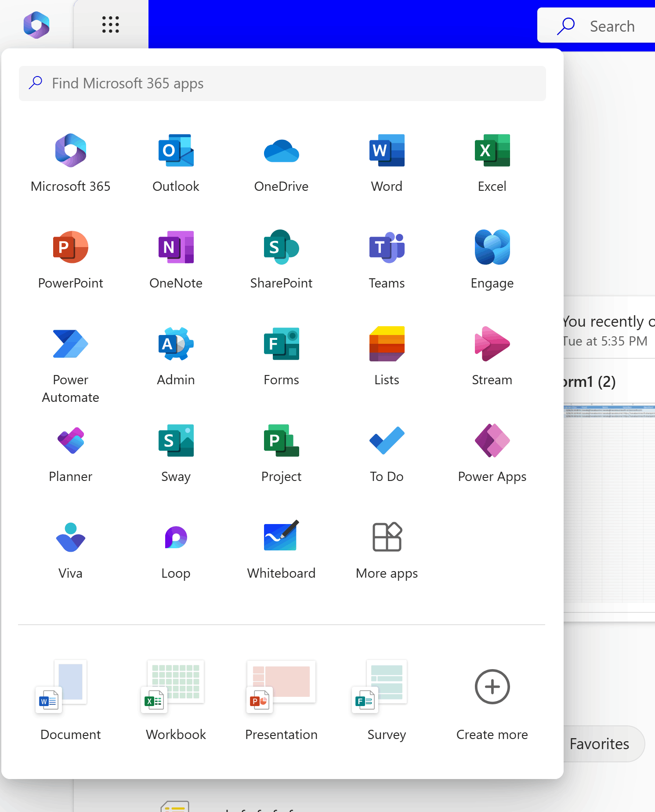Open Microsoft Teams
The image size is (655, 812).
tap(387, 260)
